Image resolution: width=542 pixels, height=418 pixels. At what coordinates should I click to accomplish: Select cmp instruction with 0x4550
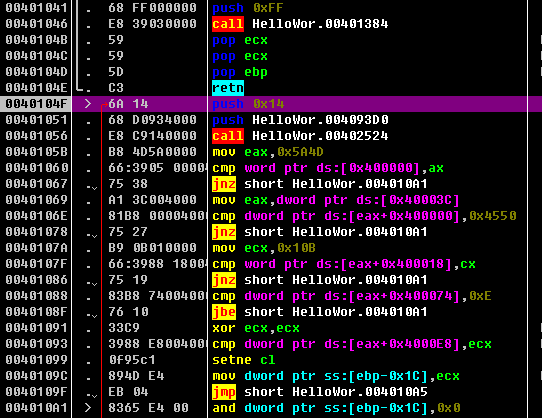[364, 216]
